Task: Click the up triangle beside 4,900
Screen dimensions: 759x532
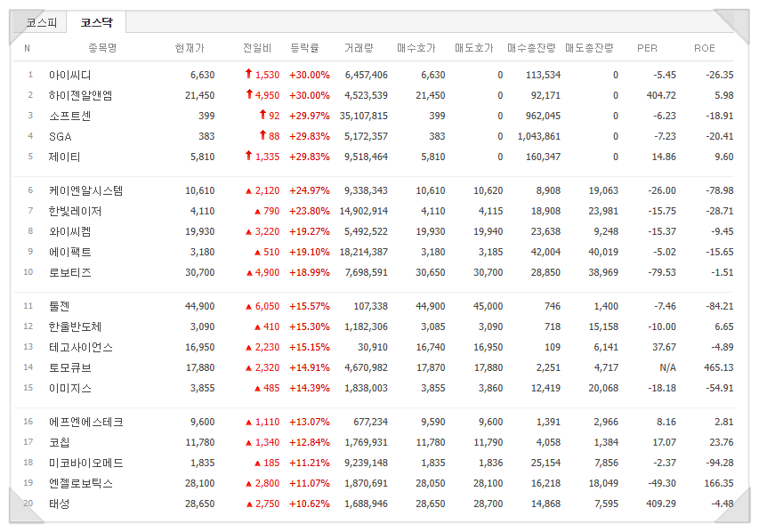Action: 249,273
